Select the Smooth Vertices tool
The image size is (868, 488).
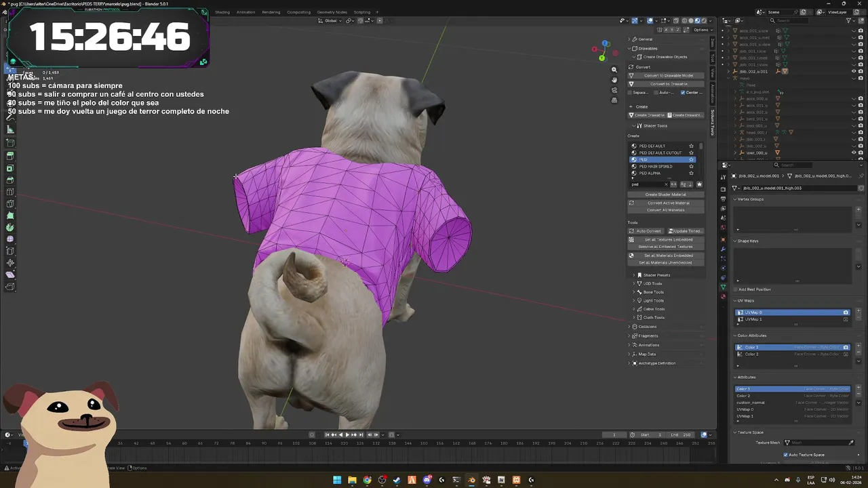(10, 239)
